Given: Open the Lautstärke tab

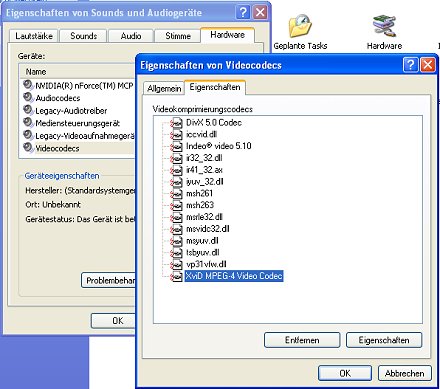Looking at the screenshot, I should [34, 36].
